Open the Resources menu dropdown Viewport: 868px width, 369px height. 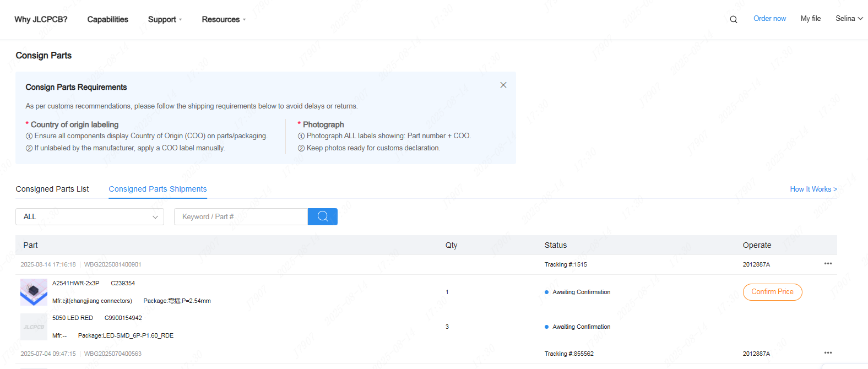pos(224,19)
